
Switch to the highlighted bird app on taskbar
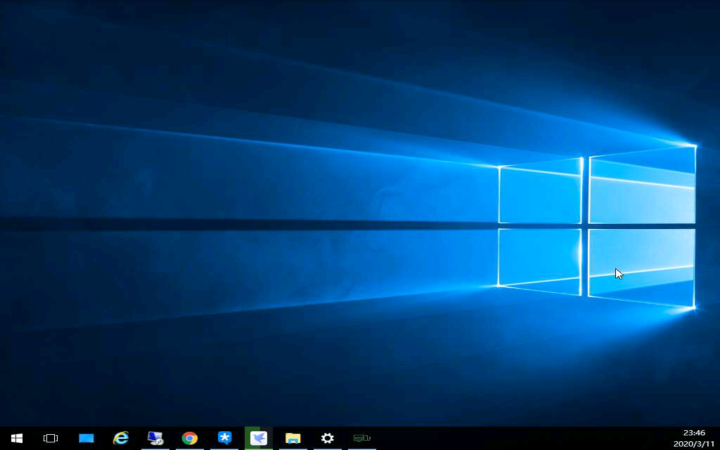259,438
